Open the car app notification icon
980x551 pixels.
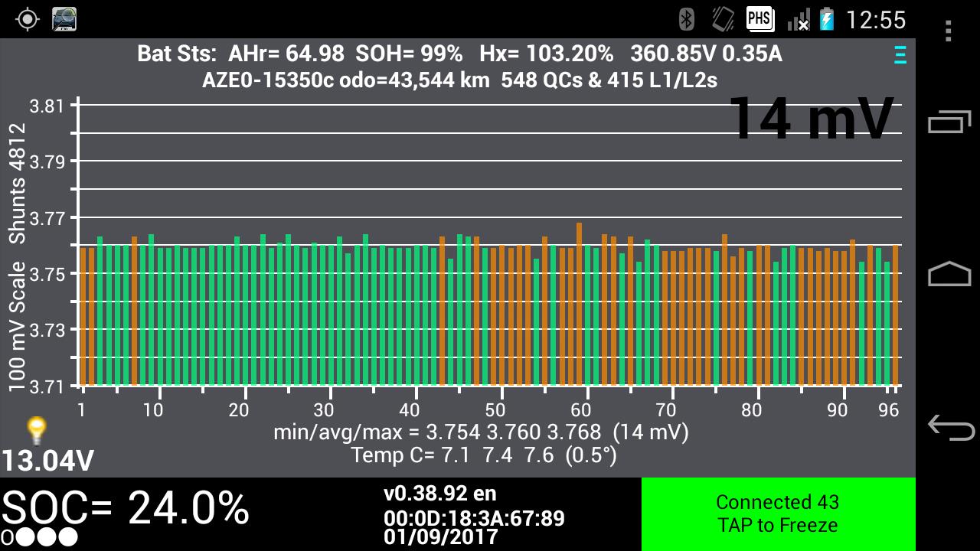64,19
